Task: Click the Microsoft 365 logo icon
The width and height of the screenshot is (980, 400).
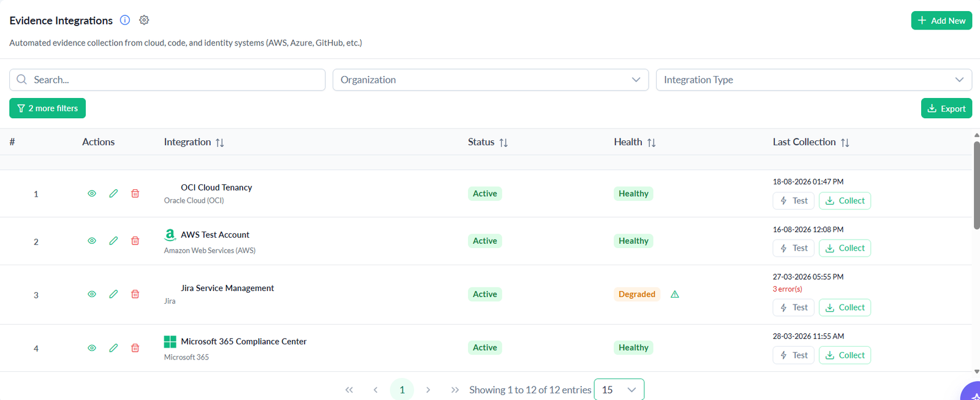Action: [170, 342]
